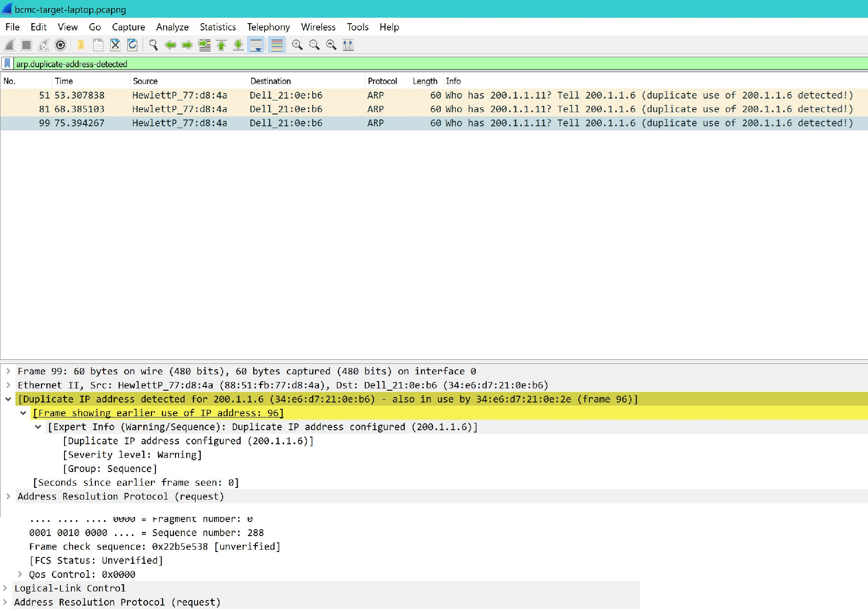
Task: Sort packets by the Time column header
Action: [x=64, y=81]
